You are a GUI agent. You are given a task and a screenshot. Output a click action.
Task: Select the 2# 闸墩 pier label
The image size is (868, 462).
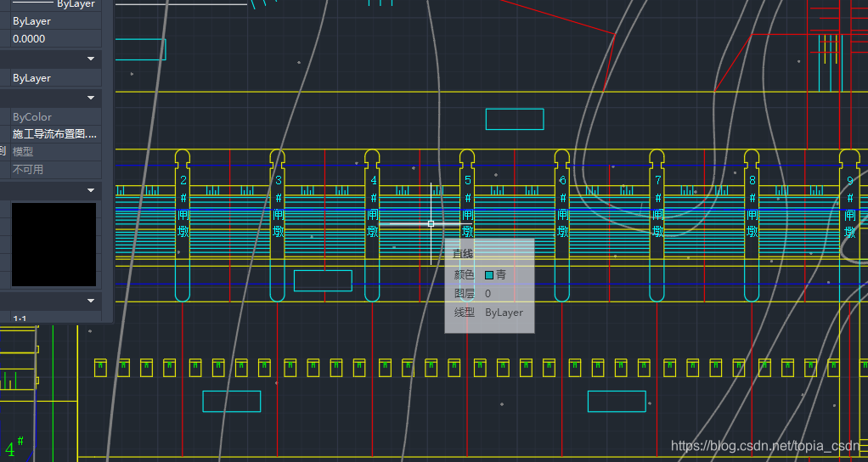pyautogui.click(x=183, y=206)
